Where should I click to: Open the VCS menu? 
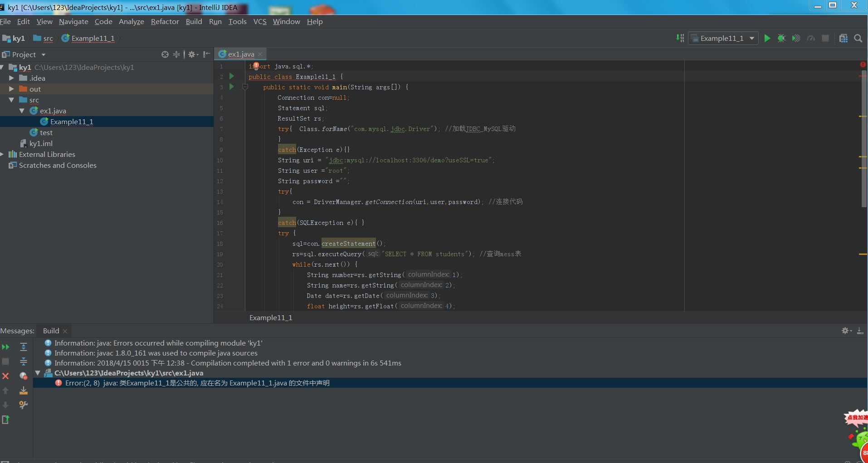point(260,22)
